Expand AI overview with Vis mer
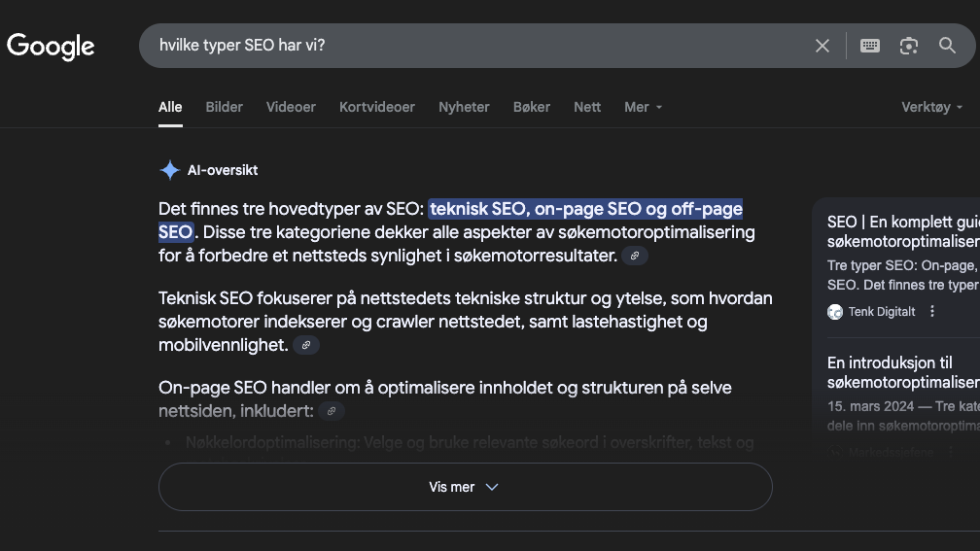This screenshot has width=980, height=551. (x=465, y=487)
